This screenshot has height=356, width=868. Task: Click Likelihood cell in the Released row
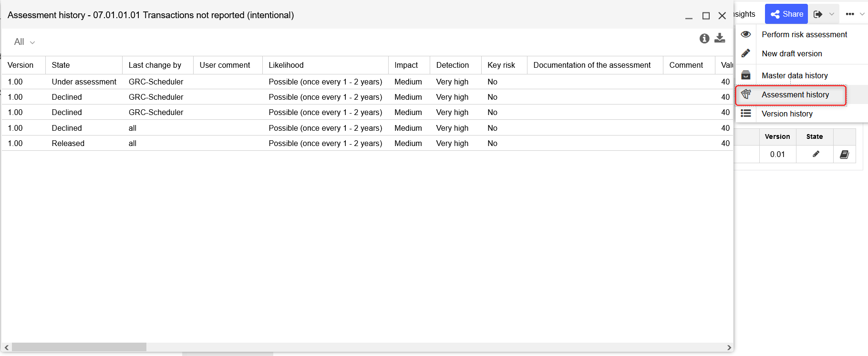pos(325,143)
